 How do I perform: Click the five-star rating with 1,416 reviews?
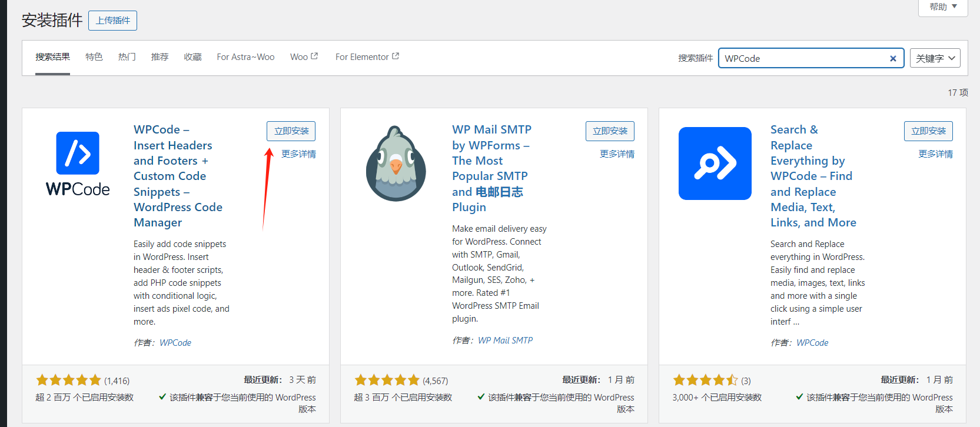(68, 381)
